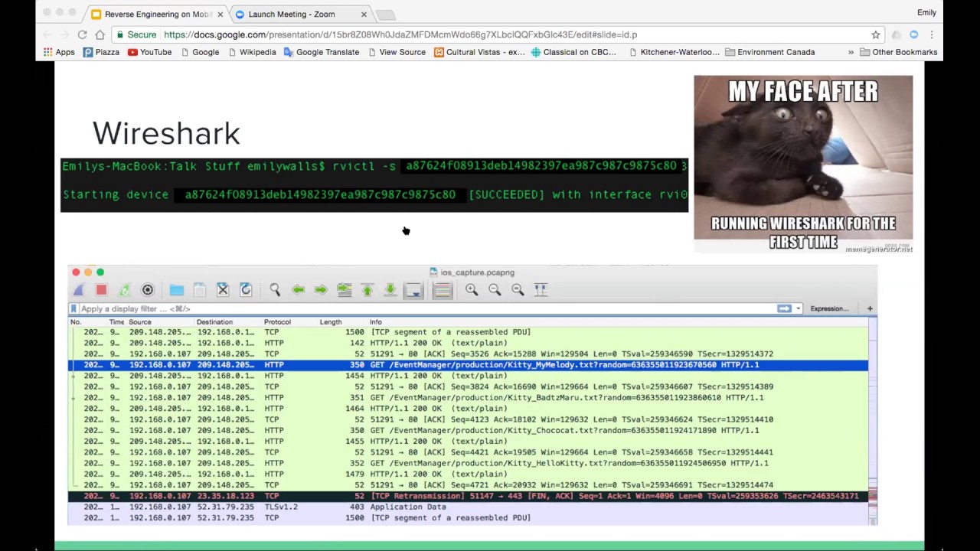Image resolution: width=980 pixels, height=551 pixels.
Task: Click go to specified packet icon
Action: [345, 290]
